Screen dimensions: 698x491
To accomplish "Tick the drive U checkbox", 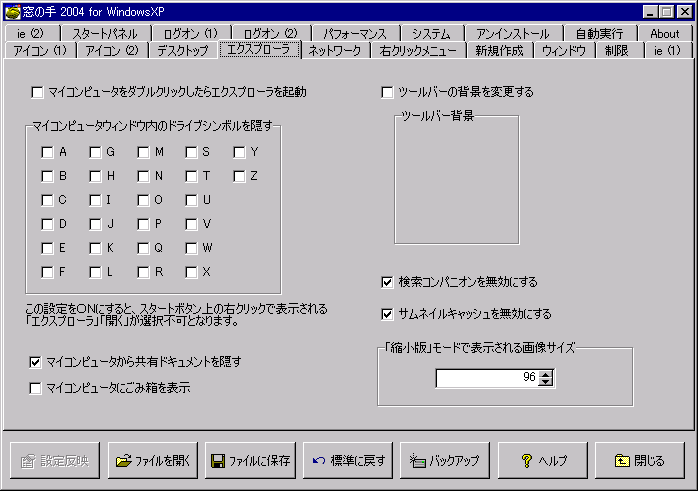I will click(191, 200).
